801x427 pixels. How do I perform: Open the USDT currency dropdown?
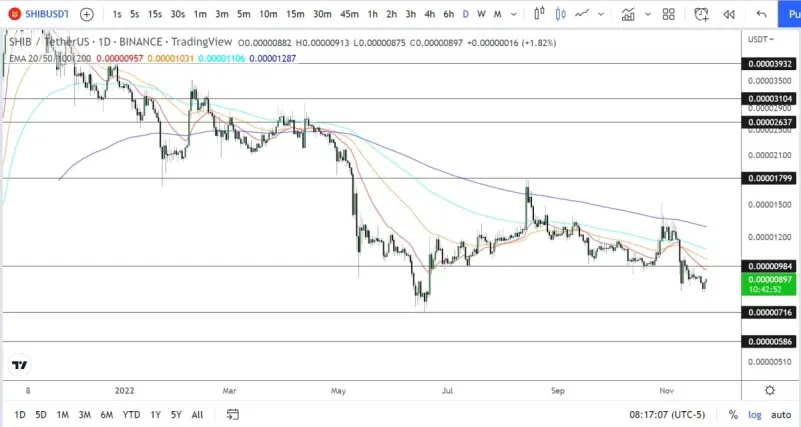click(761, 39)
